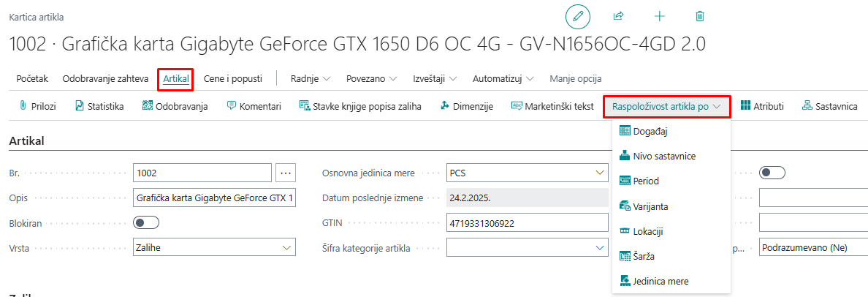Switch to the Početak tab
The height and width of the screenshot is (297, 868).
click(x=31, y=78)
